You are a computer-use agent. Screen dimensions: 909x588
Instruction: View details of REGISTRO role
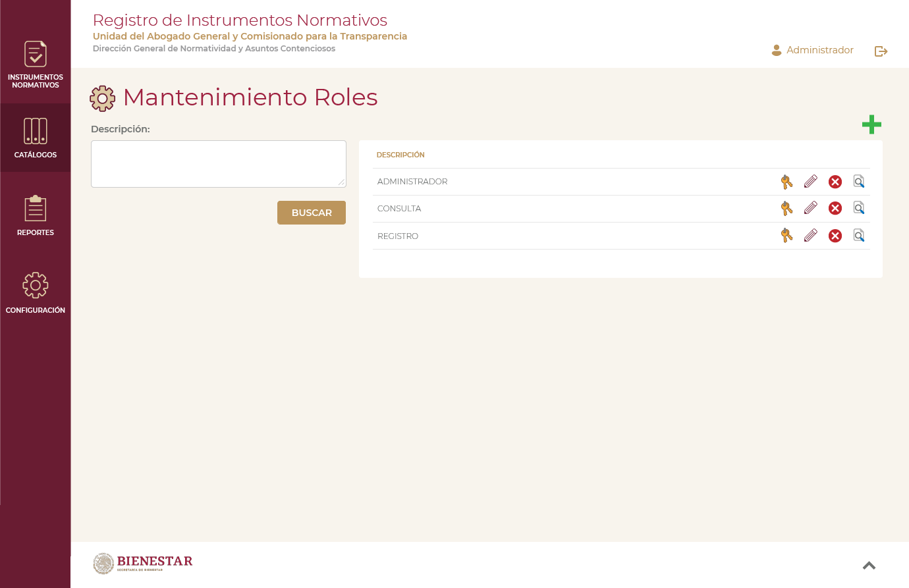(859, 235)
